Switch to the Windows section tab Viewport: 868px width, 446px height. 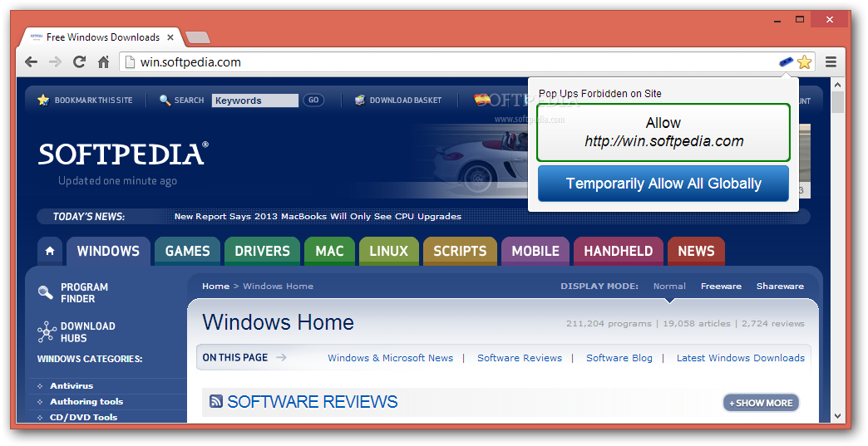tap(108, 251)
